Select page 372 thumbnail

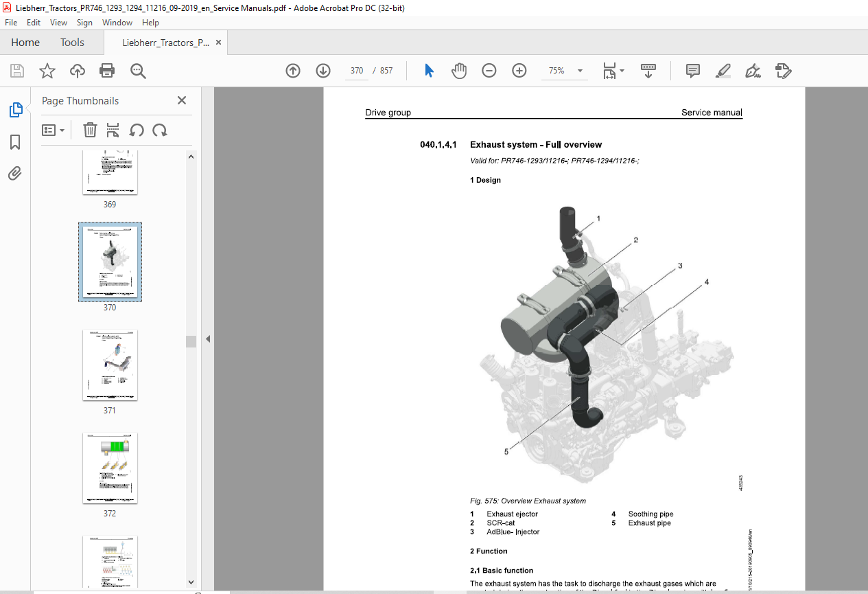(110, 468)
